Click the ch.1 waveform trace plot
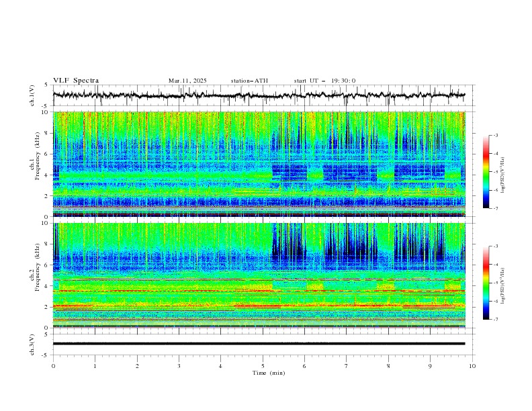The width and height of the screenshot is (532, 411). [259, 95]
